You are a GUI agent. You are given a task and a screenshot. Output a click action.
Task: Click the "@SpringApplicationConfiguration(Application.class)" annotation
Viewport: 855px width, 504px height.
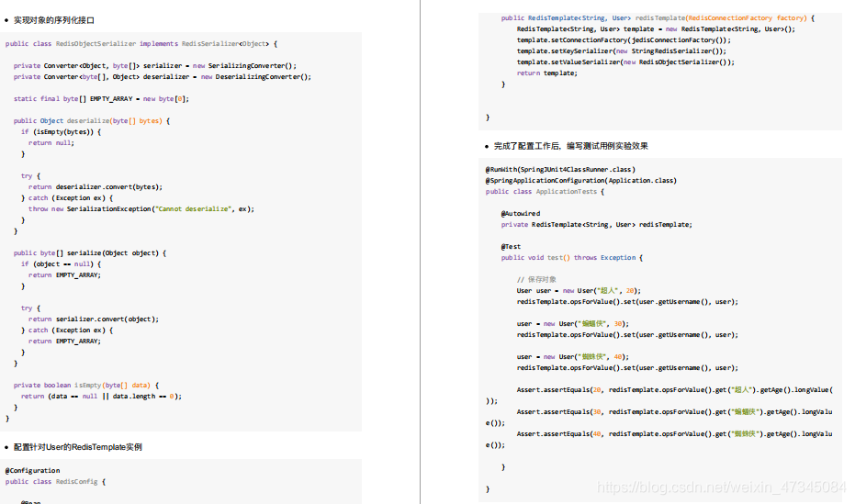tap(581, 180)
